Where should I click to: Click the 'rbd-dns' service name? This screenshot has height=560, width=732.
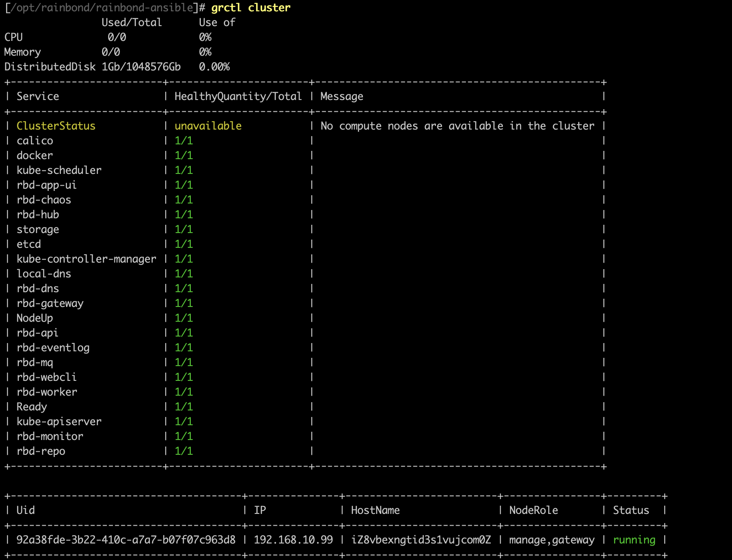[x=38, y=289]
